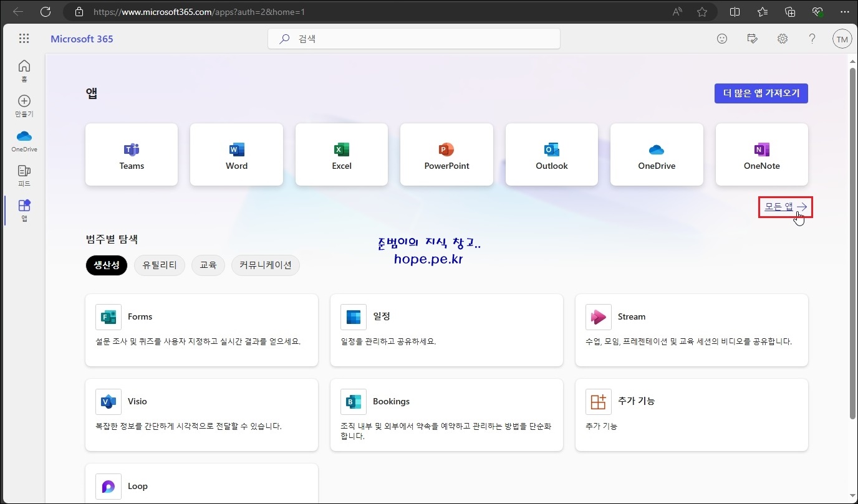Open the help question mark icon

(812, 39)
